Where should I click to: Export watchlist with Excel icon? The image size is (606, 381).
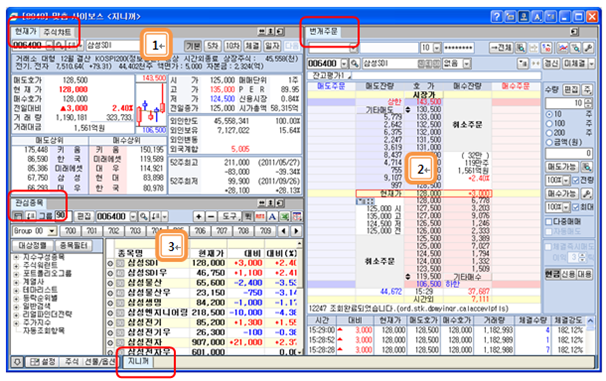[285, 216]
